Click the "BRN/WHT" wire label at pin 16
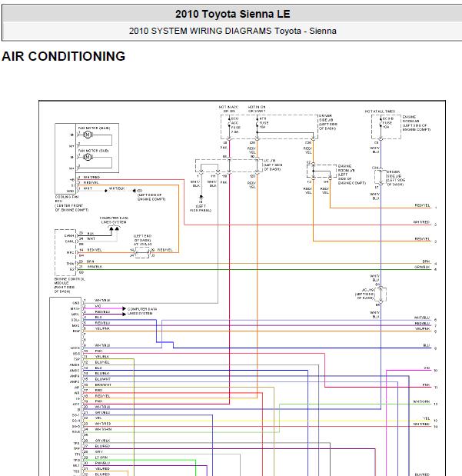462x476 pixels. tap(103, 384)
